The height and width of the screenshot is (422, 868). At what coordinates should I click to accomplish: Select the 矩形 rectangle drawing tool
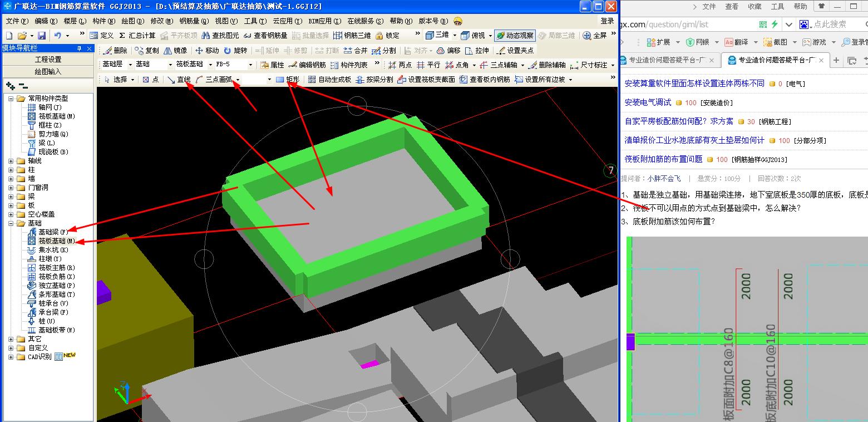[288, 80]
